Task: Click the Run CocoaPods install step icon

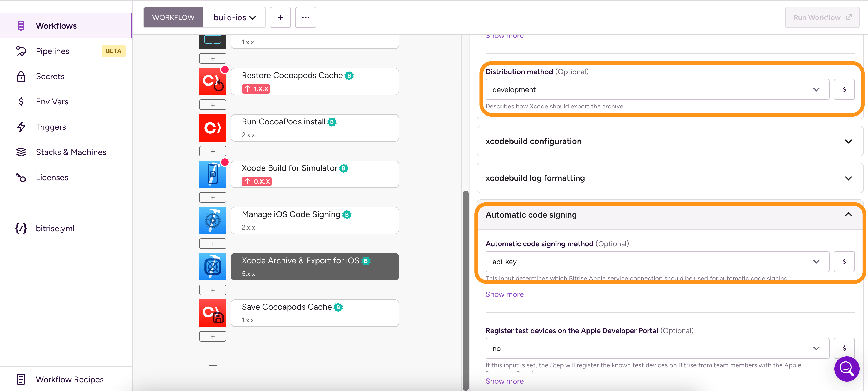Action: (x=213, y=128)
